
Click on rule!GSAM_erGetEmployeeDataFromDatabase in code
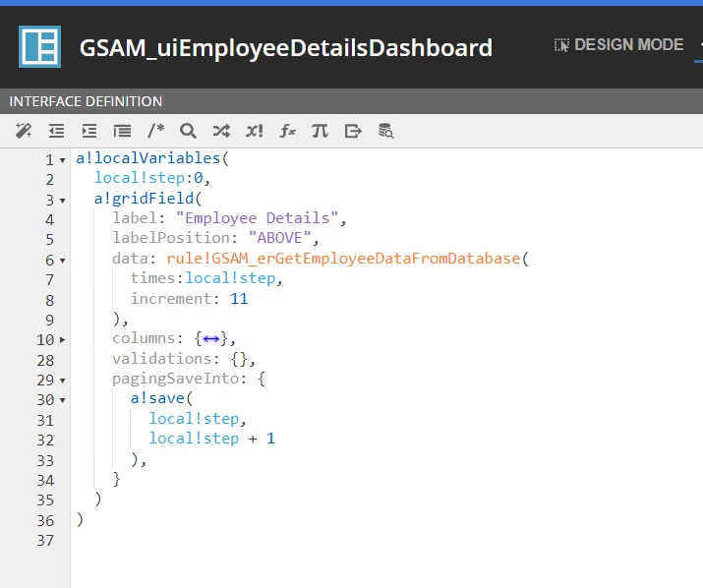click(343, 259)
